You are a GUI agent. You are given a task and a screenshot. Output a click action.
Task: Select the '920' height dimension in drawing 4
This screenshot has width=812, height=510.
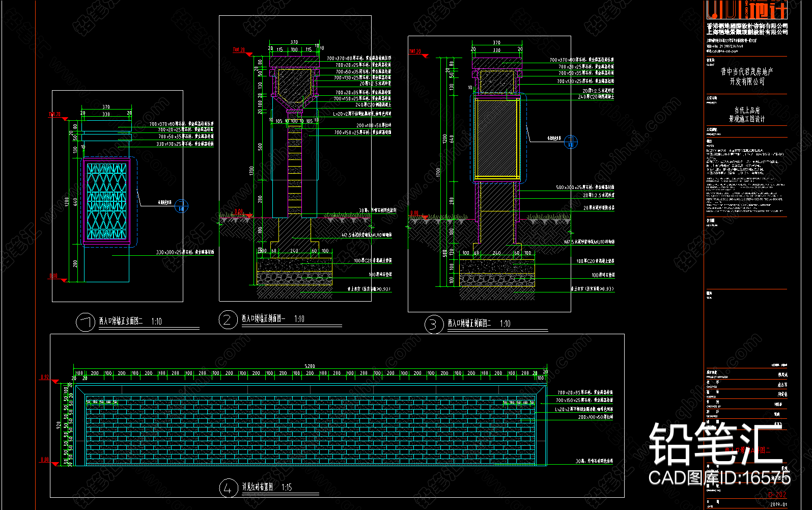pyautogui.click(x=59, y=425)
